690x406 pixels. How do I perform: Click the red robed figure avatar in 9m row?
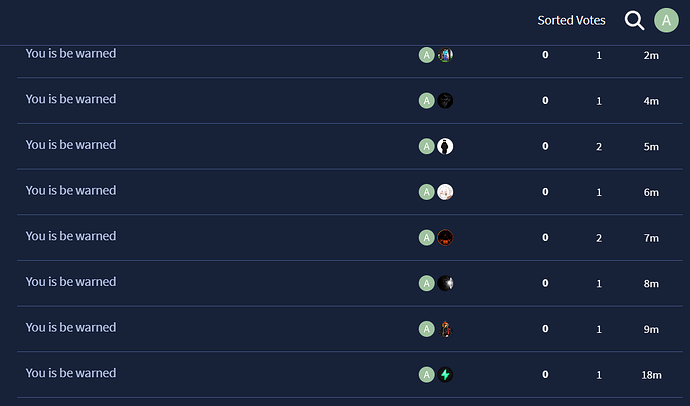coord(445,329)
